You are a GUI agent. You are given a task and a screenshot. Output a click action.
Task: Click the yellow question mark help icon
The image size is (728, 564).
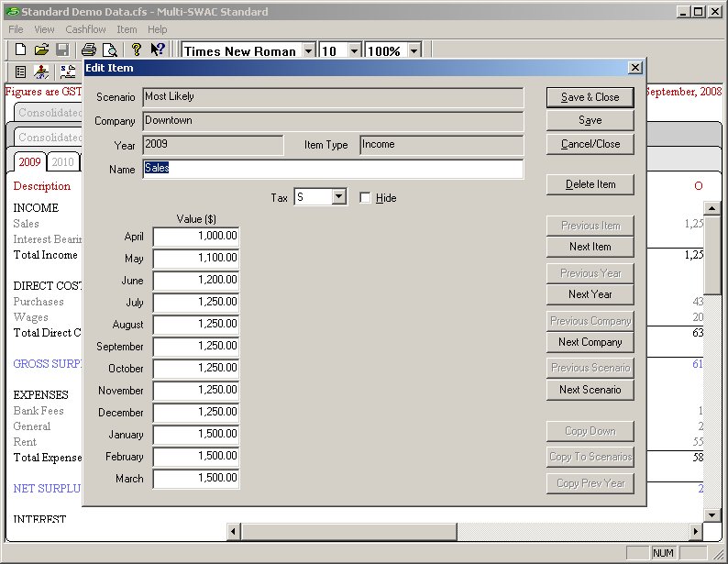tap(136, 50)
